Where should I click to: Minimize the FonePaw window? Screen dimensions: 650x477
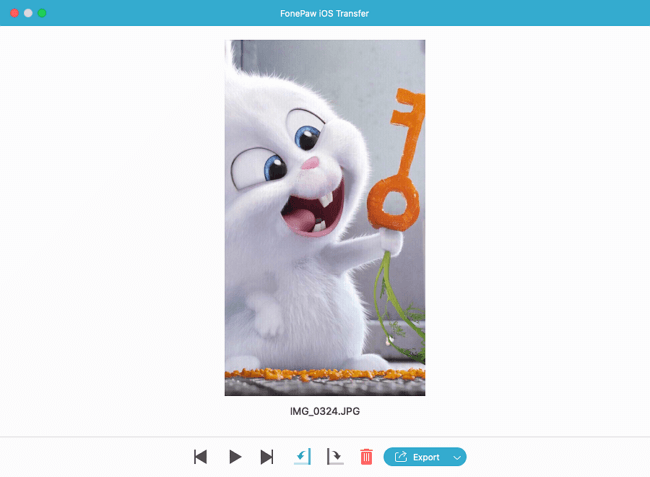pos(28,13)
